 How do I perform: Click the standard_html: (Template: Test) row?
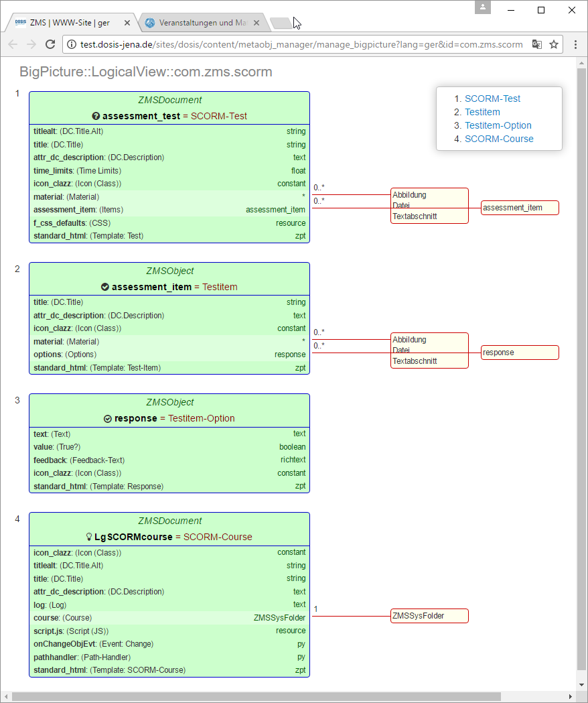[x=169, y=236]
